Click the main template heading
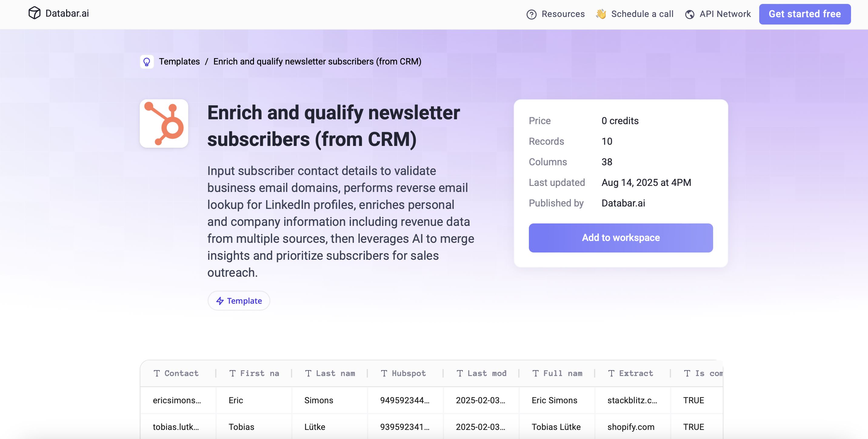This screenshot has height=439, width=868. [334, 126]
